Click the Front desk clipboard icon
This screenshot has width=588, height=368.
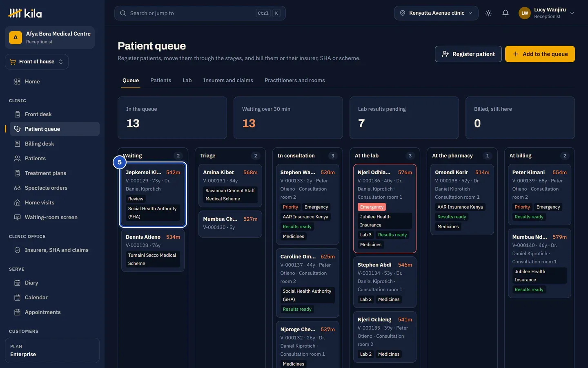pyautogui.click(x=17, y=114)
